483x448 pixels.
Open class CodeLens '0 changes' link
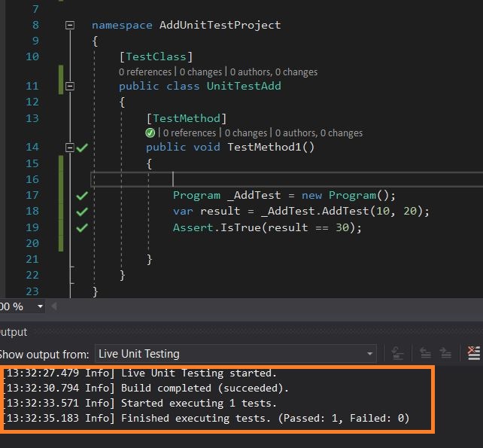pyautogui.click(x=201, y=72)
